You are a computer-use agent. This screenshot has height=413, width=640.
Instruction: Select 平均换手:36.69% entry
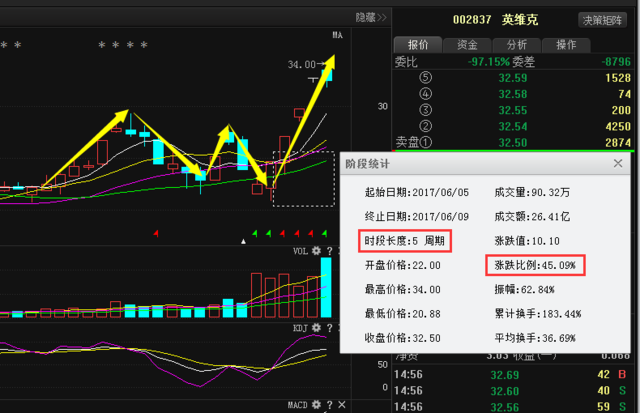coord(535,338)
